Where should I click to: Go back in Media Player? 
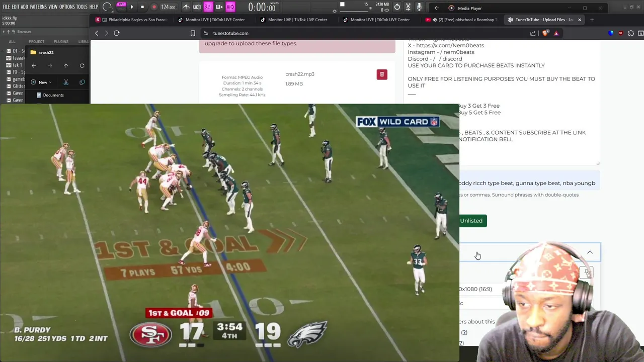436,8
